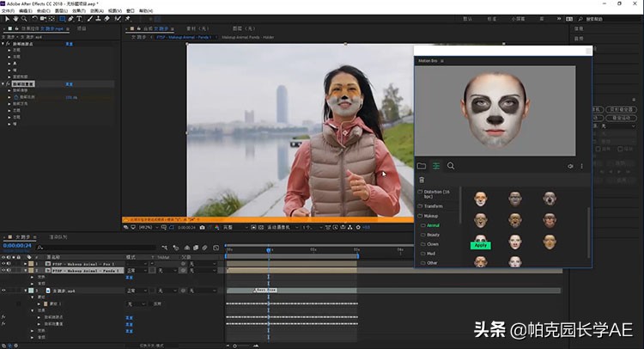Open the Edit menu

tap(26, 10)
